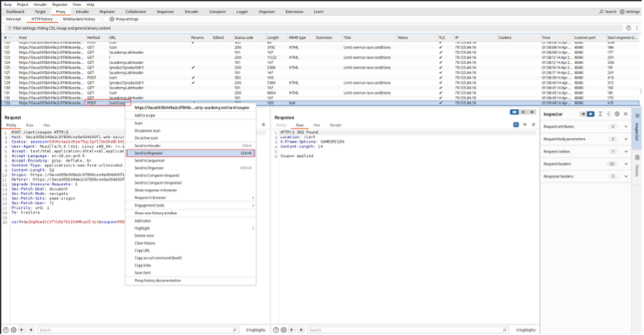Choose Clear history from context menu
The height and width of the screenshot is (335, 644).
190,243
